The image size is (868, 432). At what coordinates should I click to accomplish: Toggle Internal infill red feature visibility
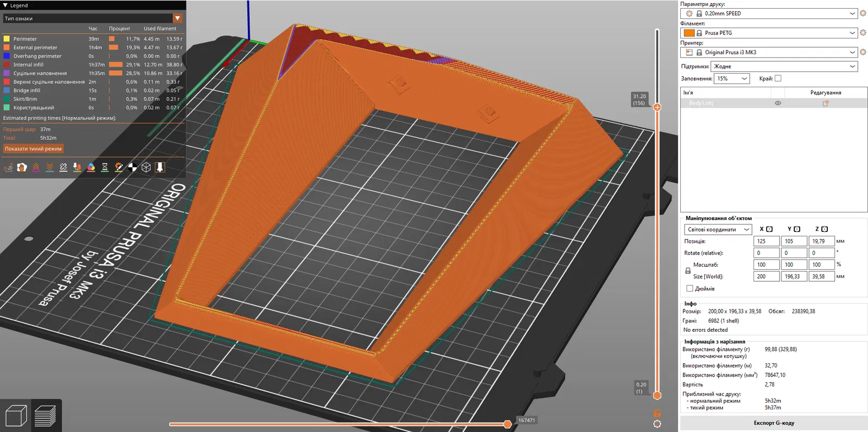[x=7, y=65]
